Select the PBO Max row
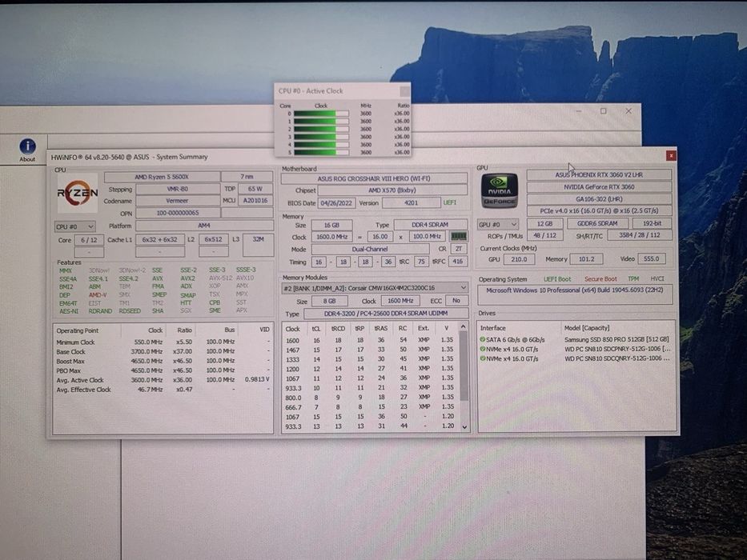 [163, 370]
